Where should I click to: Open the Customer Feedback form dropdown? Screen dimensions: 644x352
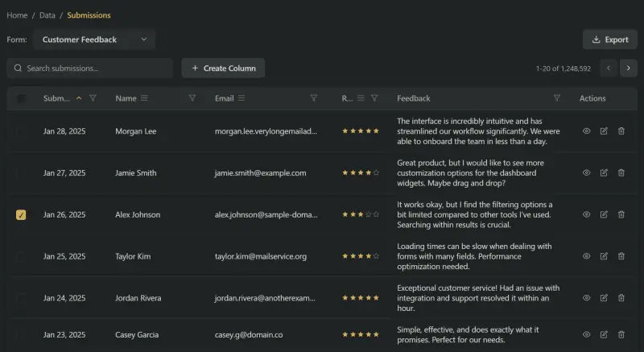click(x=95, y=39)
